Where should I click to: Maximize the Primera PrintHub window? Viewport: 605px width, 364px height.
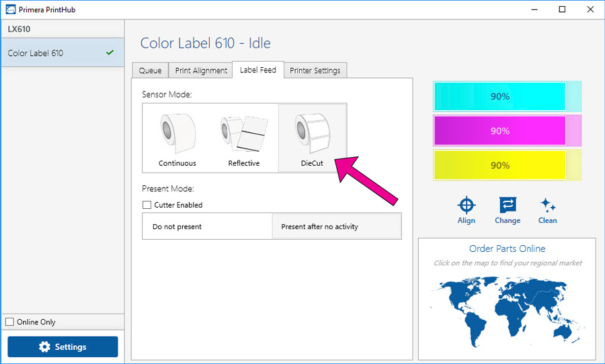pyautogui.click(x=562, y=9)
